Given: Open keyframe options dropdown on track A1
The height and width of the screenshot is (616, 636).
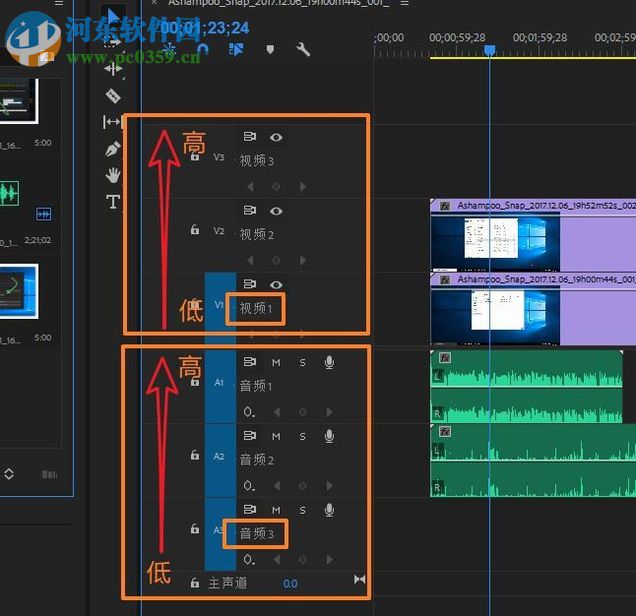Looking at the screenshot, I should pos(248,411).
